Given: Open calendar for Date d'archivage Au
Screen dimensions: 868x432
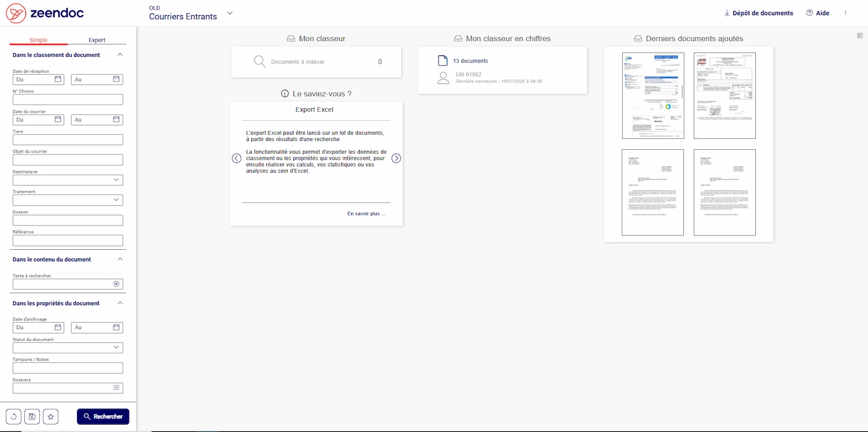Looking at the screenshot, I should pos(116,327).
